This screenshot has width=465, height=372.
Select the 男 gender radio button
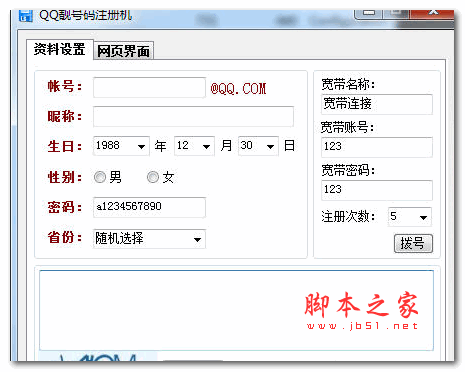click(100, 177)
